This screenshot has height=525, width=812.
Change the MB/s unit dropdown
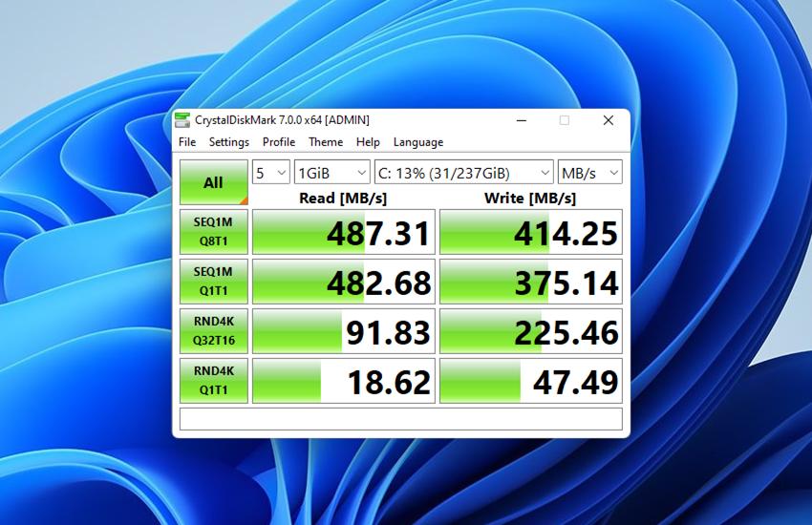pos(589,172)
